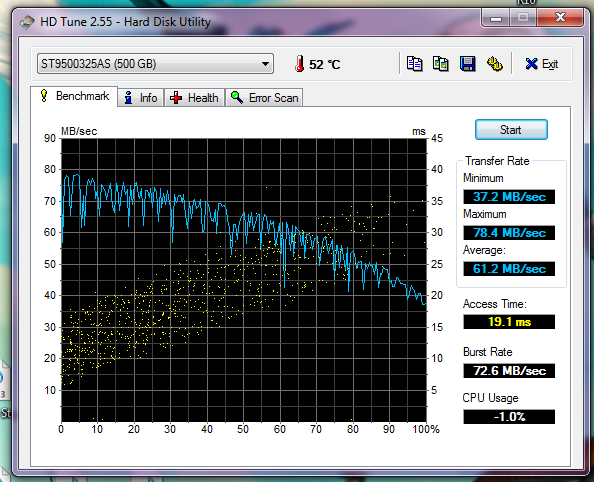Expand the ST9500325AS drive dropdown arrow
Image resolution: width=594 pixels, height=482 pixels.
(266, 64)
